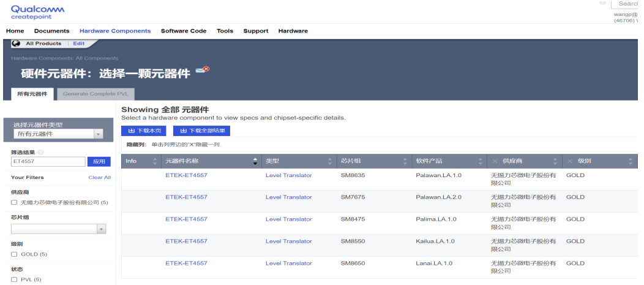The image size is (644, 285).
Task: Tick the PVL status checkbox
Action: point(15,279)
